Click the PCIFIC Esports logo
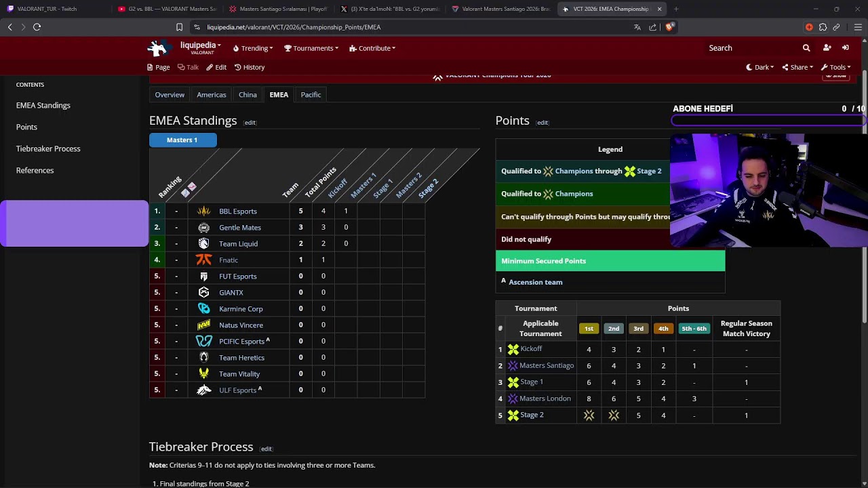 203,341
